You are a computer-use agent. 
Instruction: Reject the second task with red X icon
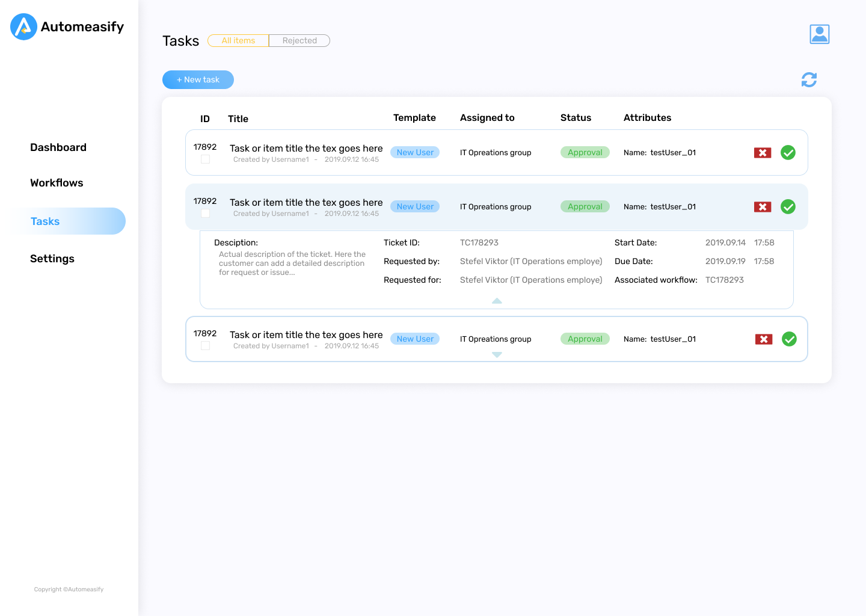762,206
